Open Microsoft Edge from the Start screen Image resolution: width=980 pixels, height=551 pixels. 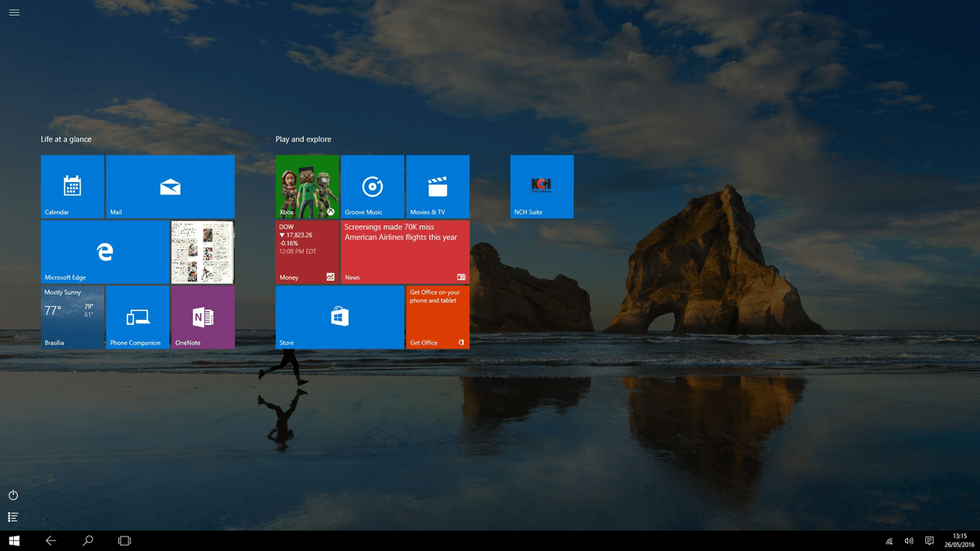pyautogui.click(x=105, y=251)
